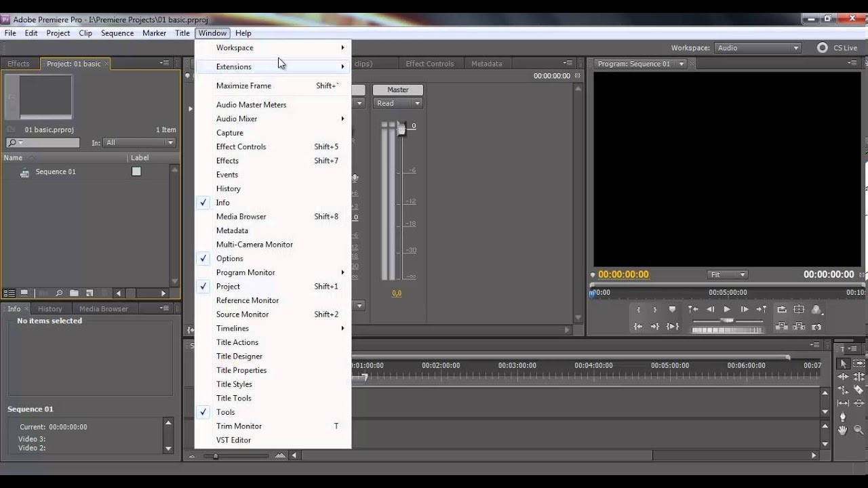Click the shuttle slider in Program Monitor
The image size is (868, 488).
(727, 321)
